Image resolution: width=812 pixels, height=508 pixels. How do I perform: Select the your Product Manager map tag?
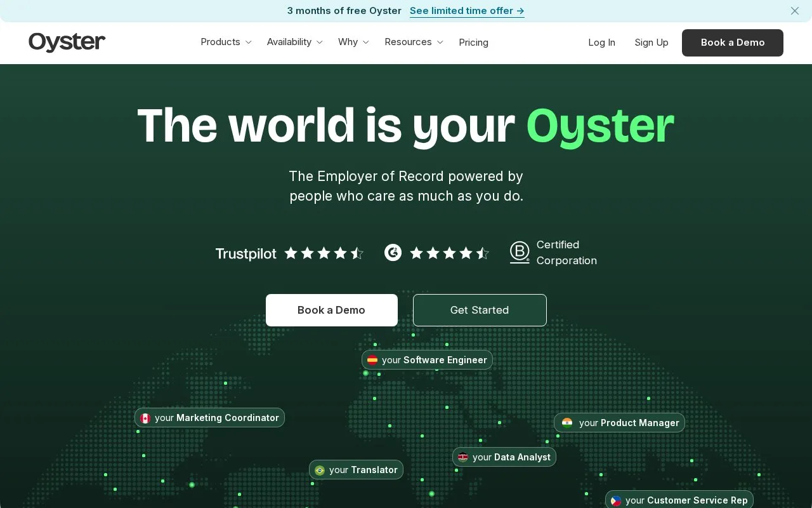(x=619, y=423)
